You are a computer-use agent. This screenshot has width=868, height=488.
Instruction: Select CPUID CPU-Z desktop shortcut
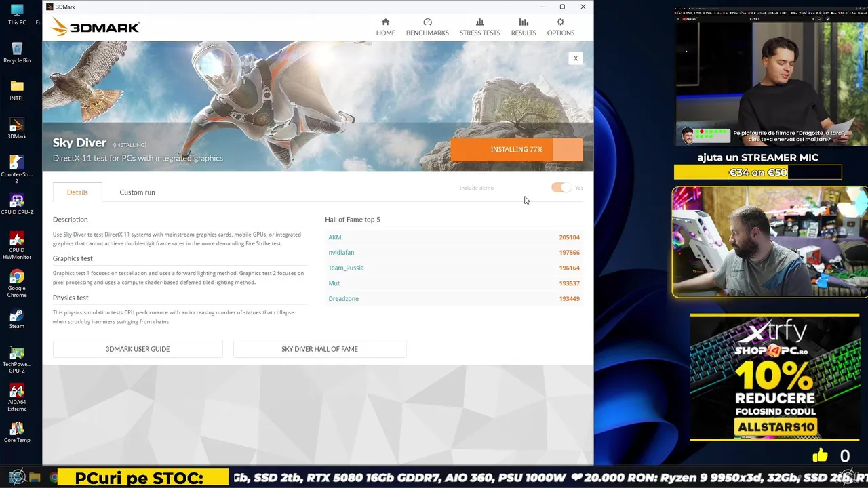[x=17, y=204]
